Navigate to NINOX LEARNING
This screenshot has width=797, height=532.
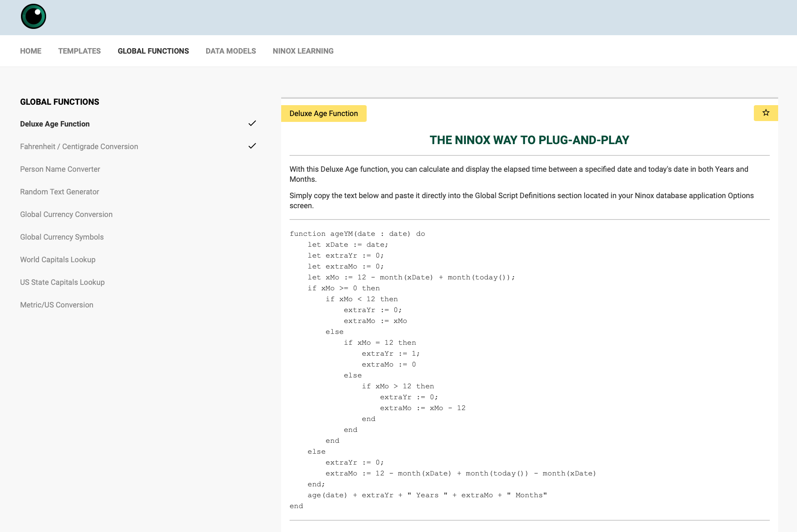[x=303, y=51]
